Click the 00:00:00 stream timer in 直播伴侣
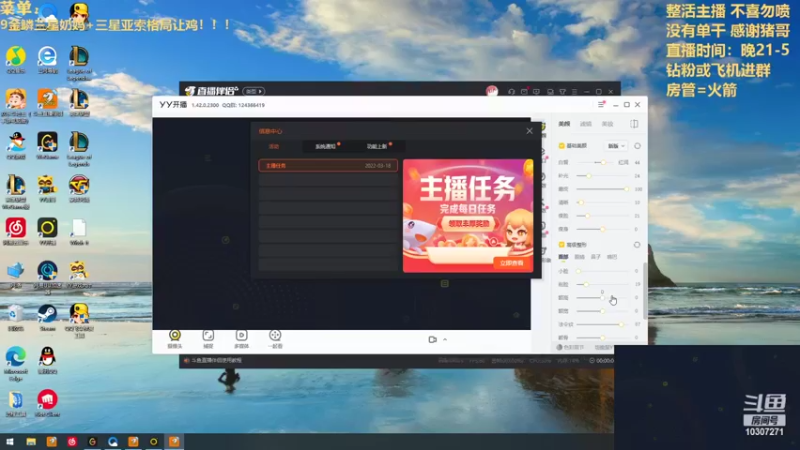 pyautogui.click(x=602, y=360)
